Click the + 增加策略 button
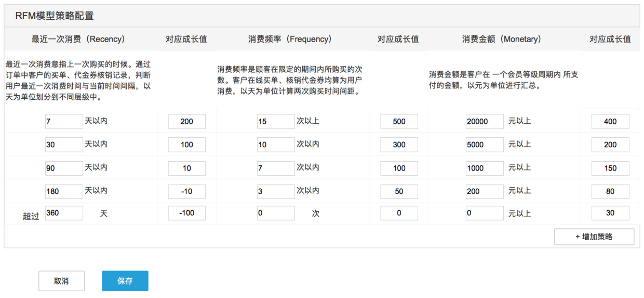 pyautogui.click(x=594, y=237)
